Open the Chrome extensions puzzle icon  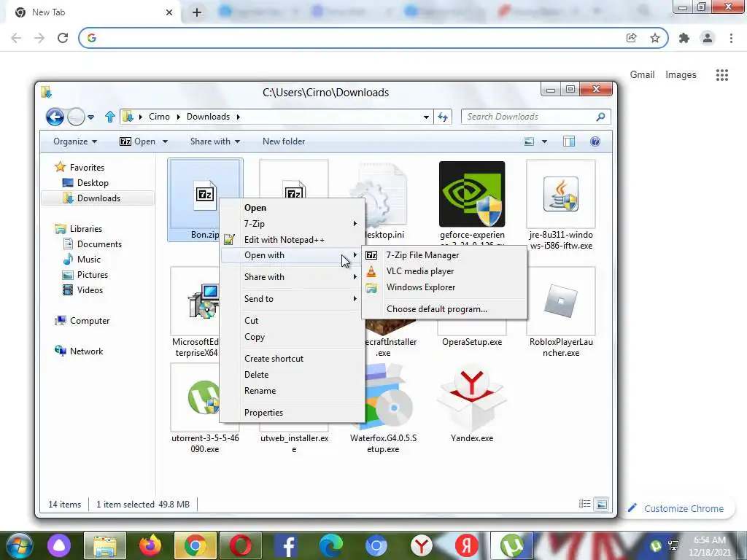pos(684,38)
